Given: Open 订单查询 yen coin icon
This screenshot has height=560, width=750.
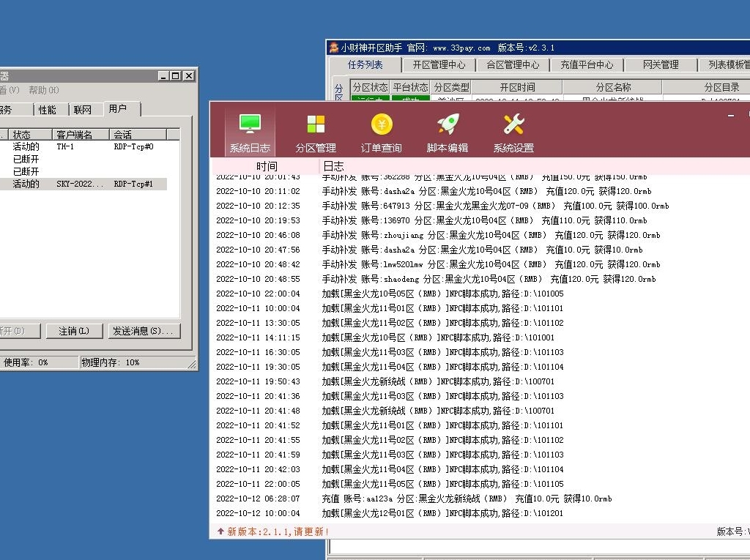Looking at the screenshot, I should tap(382, 124).
